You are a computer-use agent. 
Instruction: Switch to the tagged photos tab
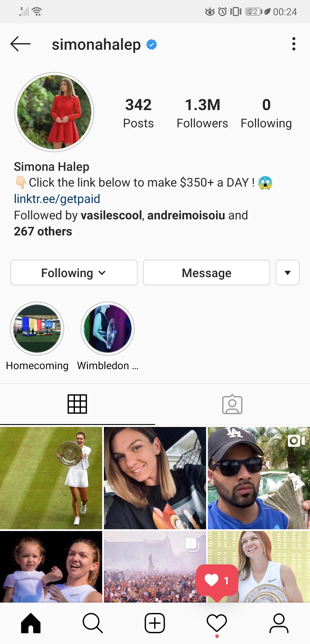(232, 404)
